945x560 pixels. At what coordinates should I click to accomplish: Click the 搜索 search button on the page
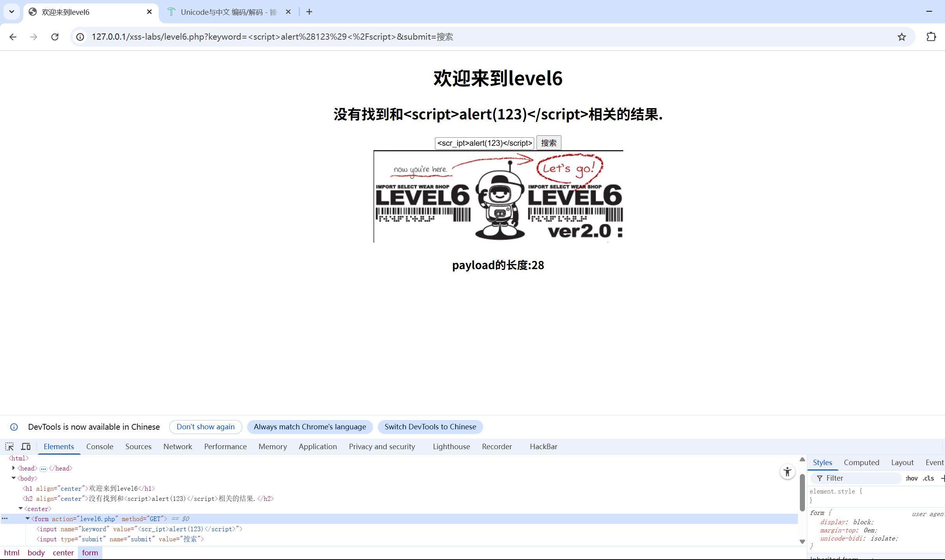549,142
